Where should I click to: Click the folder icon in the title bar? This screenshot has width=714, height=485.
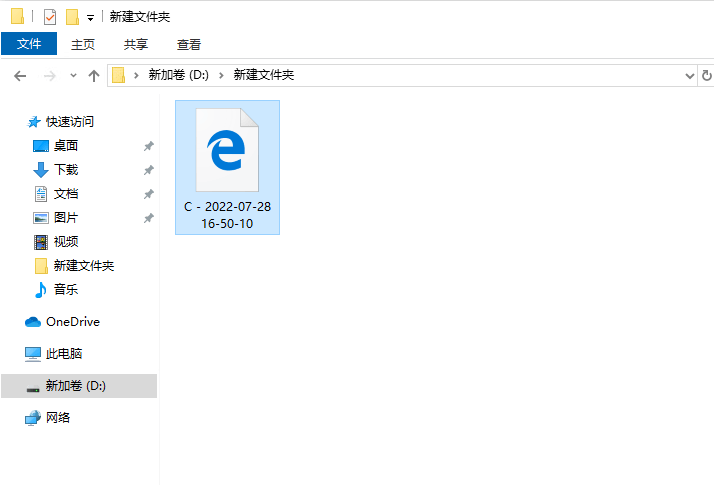pyautogui.click(x=17, y=16)
